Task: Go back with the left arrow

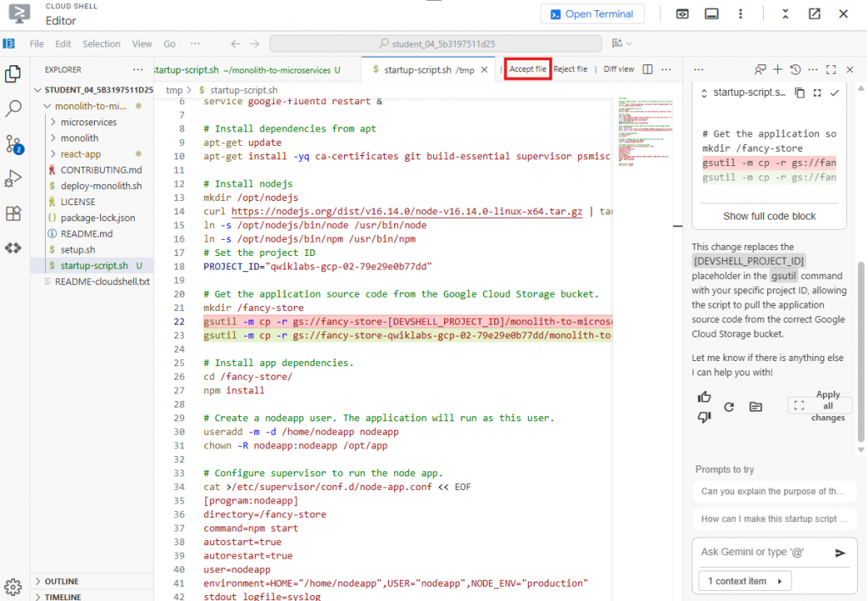Action: coord(236,44)
